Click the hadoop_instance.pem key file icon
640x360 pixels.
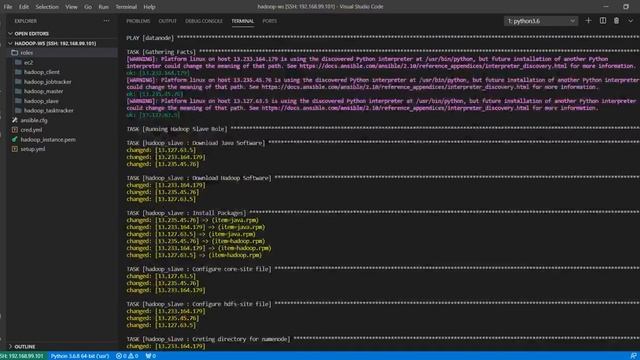15,140
